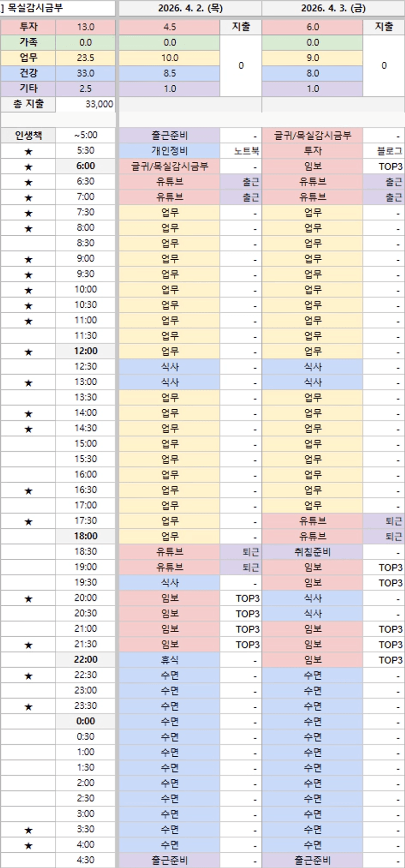
Task: Click the star next to 16:30
Action: [x=28, y=491]
